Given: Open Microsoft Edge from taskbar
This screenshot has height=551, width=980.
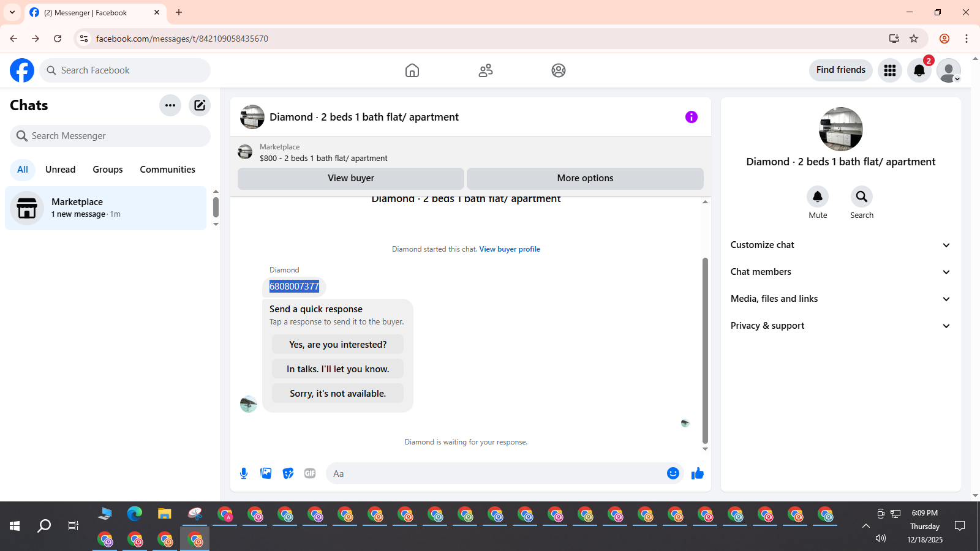Looking at the screenshot, I should click(135, 514).
